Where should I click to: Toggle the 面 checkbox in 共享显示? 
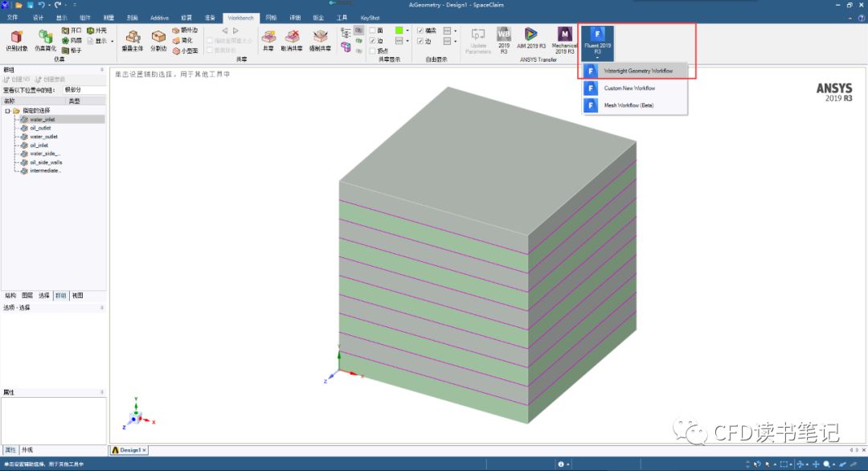373,31
